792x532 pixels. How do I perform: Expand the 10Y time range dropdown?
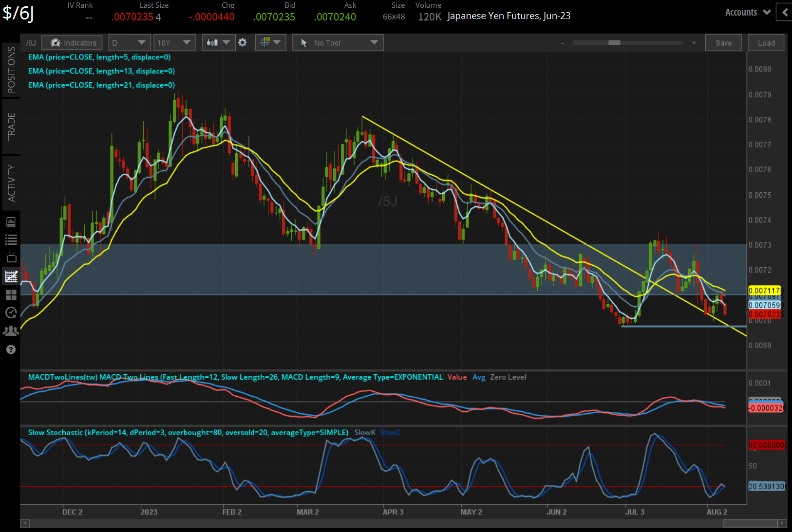[x=174, y=42]
